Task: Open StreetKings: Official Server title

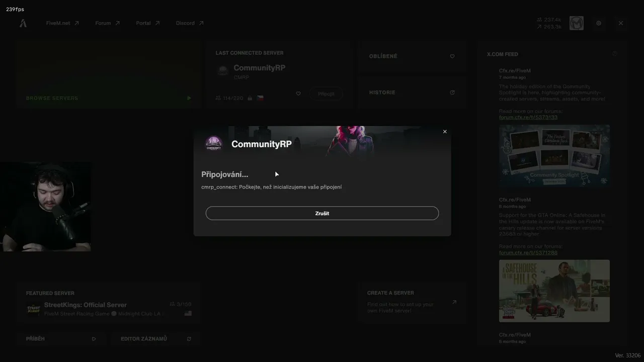Action: (86, 305)
